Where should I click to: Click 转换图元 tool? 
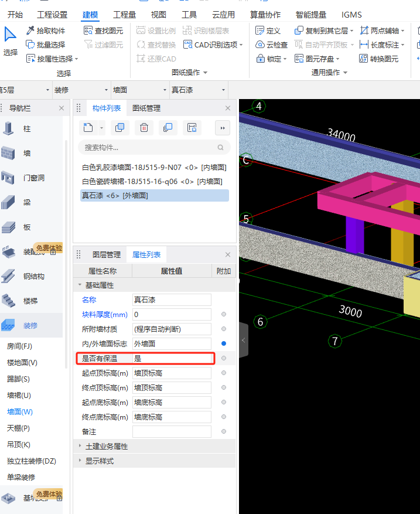pyautogui.click(x=379, y=59)
